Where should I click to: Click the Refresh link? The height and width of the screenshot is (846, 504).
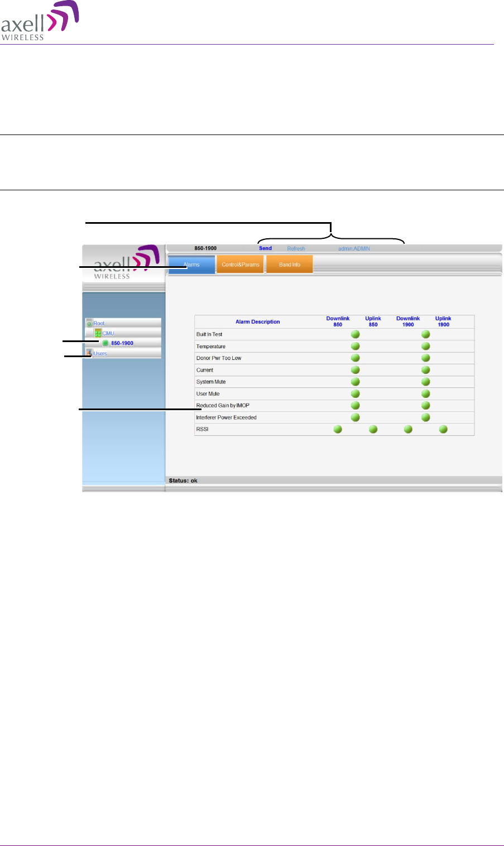point(296,249)
